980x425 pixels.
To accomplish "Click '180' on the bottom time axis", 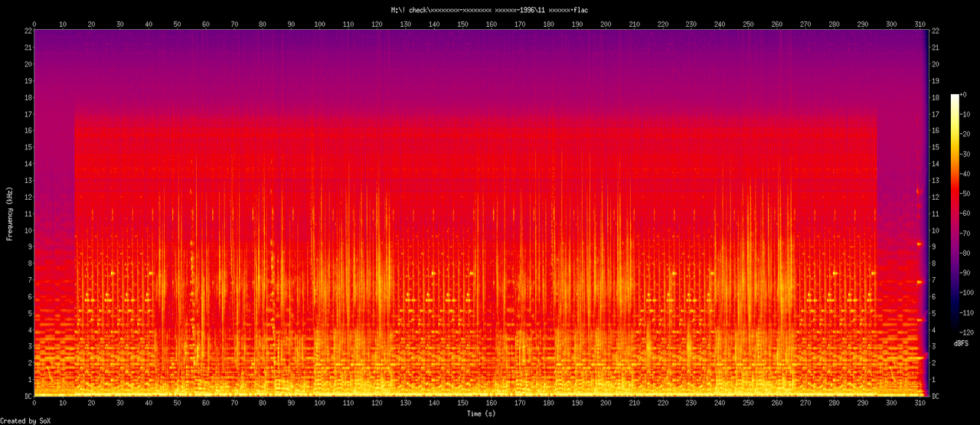I will pos(547,403).
